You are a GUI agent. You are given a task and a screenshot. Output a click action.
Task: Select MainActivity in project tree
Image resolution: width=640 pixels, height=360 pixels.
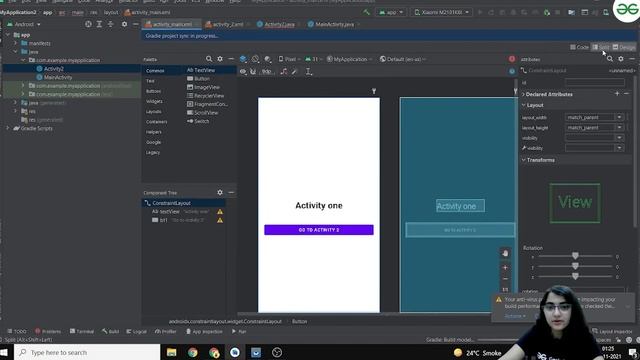click(x=58, y=77)
